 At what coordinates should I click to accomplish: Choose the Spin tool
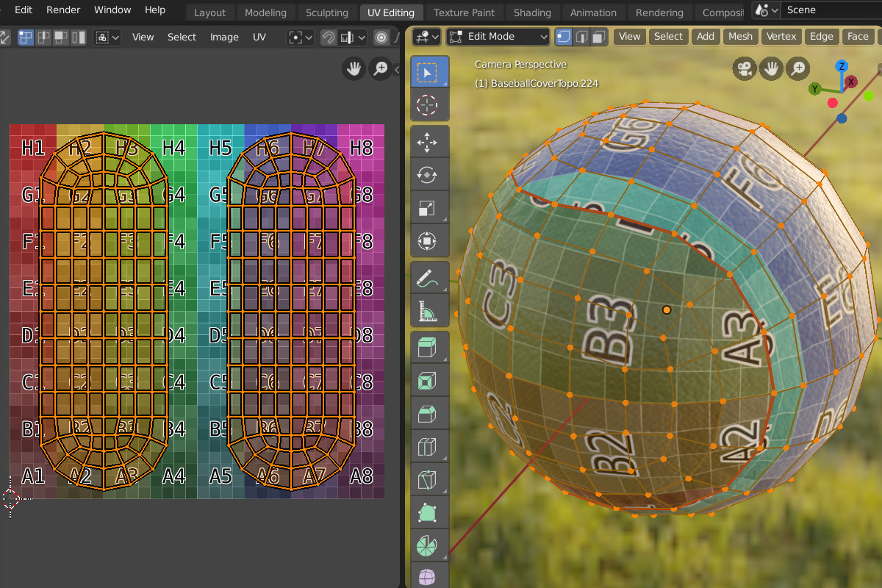(429, 545)
